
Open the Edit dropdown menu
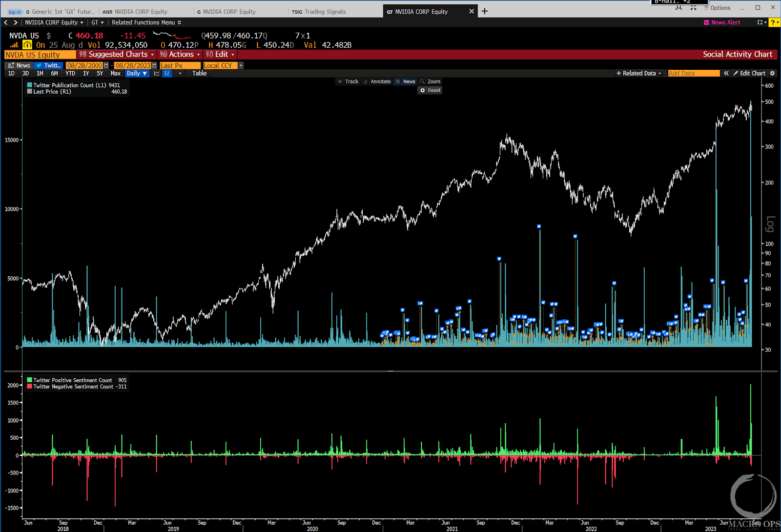pos(220,54)
